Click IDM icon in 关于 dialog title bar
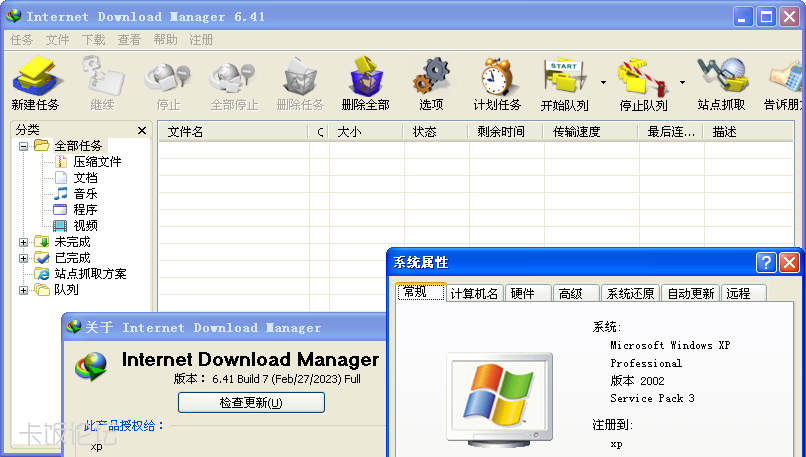The width and height of the screenshot is (806, 457). (75, 326)
